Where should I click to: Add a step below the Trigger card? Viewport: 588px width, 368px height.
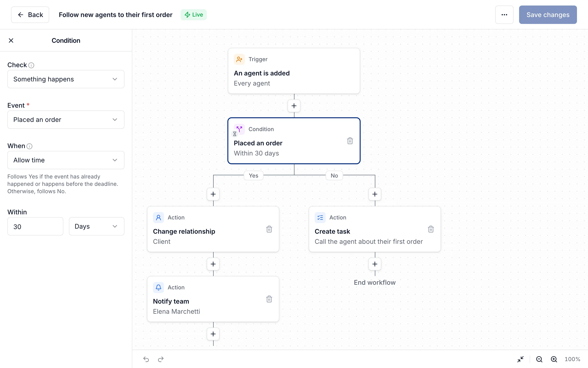(294, 106)
